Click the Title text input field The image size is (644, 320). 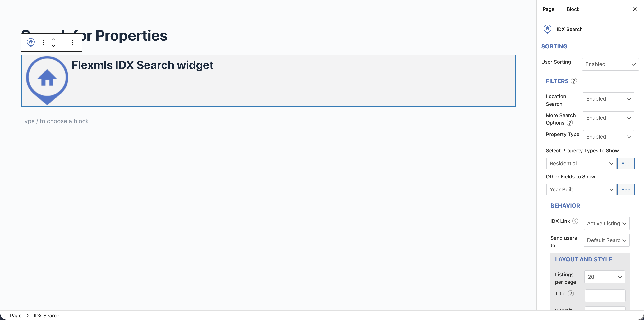click(605, 296)
